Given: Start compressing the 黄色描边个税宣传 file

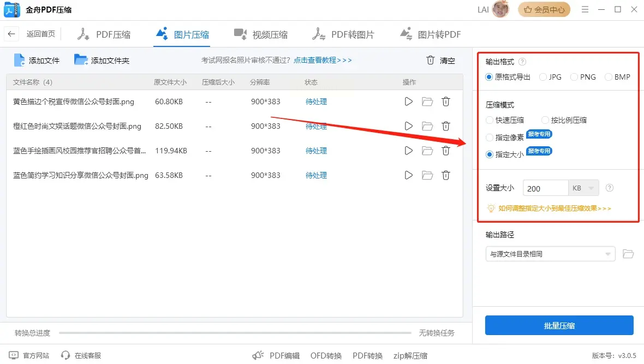Looking at the screenshot, I should click(408, 102).
